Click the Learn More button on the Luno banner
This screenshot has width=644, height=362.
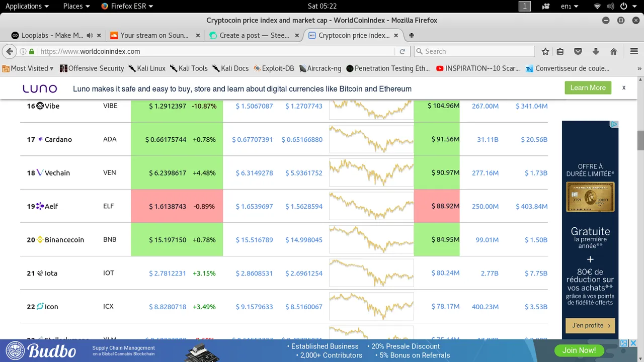588,87
